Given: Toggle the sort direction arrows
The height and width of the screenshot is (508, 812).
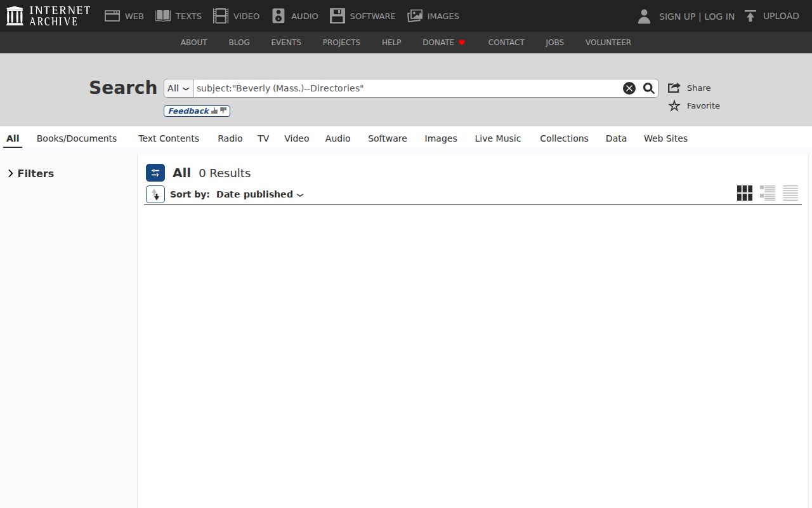Looking at the screenshot, I should point(155,194).
